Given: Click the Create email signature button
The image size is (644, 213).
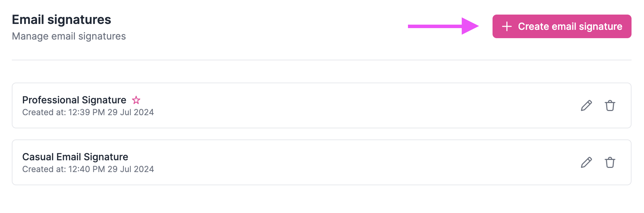Looking at the screenshot, I should click(x=562, y=26).
